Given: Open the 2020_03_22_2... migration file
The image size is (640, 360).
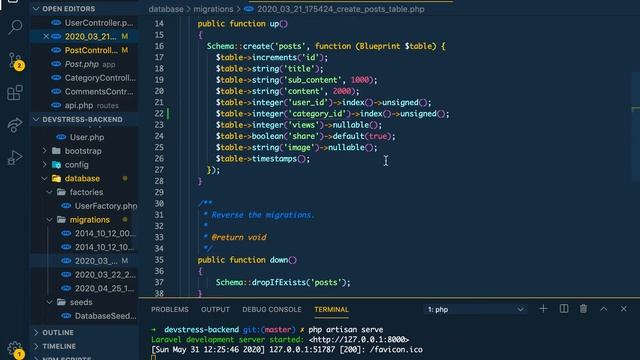Looking at the screenshot, I should 84,274.
